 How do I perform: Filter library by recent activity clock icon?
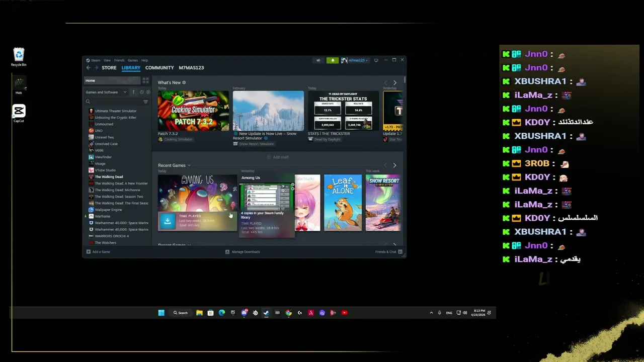coord(141,92)
